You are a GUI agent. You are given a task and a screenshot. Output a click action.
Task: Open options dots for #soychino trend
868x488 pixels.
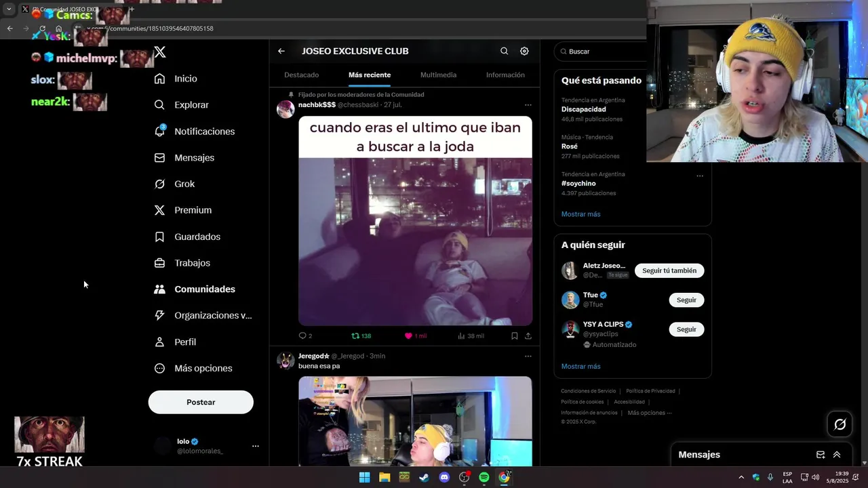tap(700, 176)
